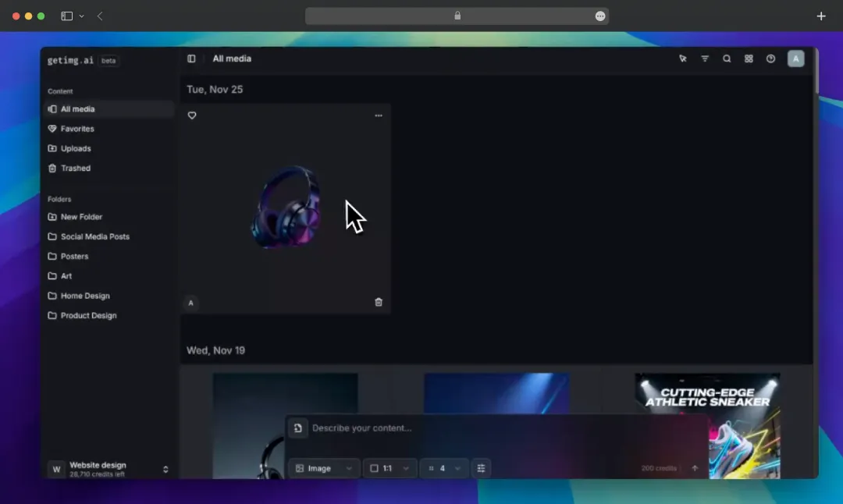Open the help icon near the avatar

coord(770,59)
